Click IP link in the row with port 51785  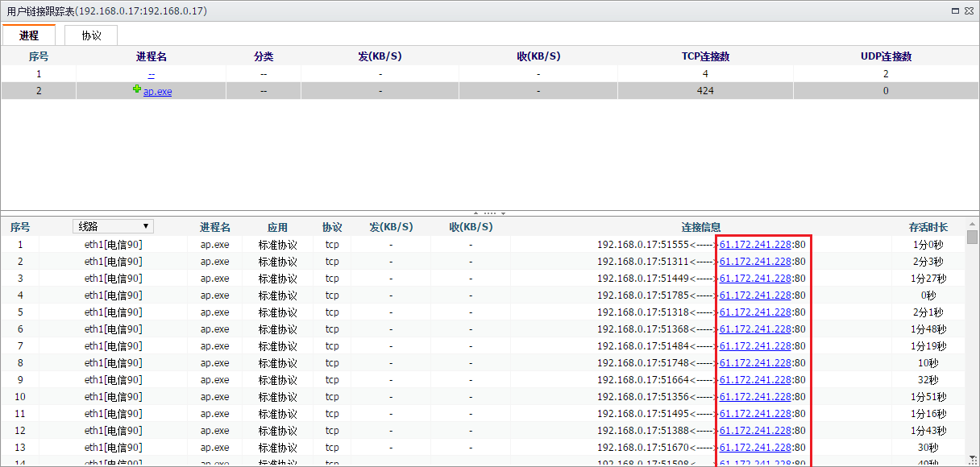click(x=755, y=295)
